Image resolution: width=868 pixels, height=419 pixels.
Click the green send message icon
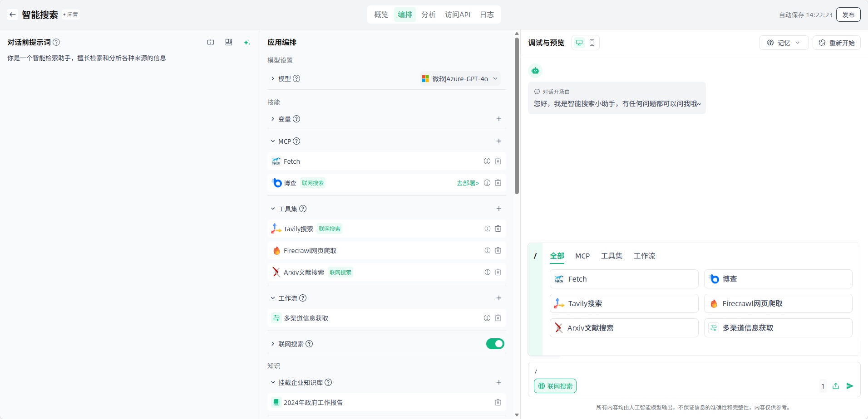(850, 386)
